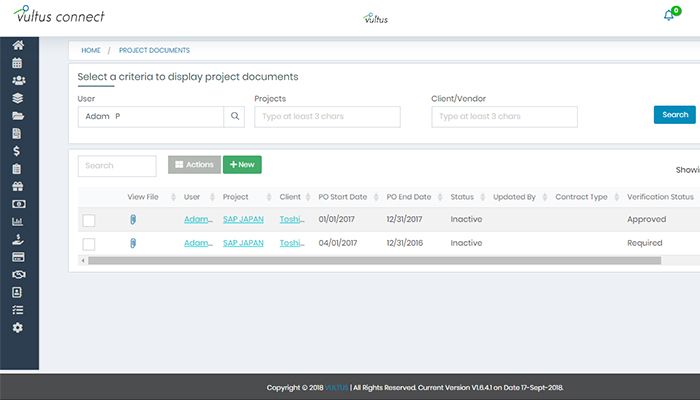
Task: Open SAP JAPAN project in the Required row
Action: point(243,243)
